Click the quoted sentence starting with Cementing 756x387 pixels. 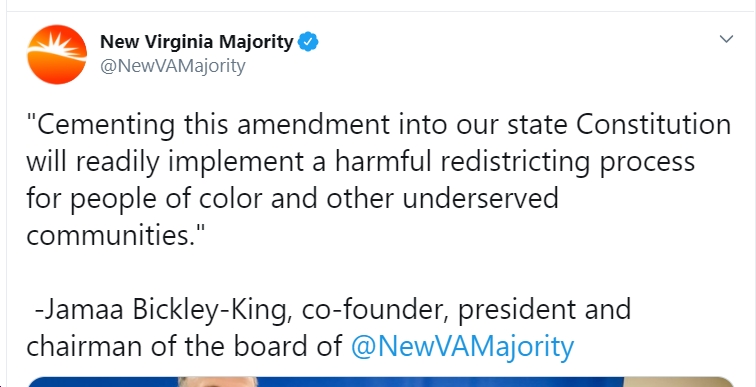[x=378, y=180]
